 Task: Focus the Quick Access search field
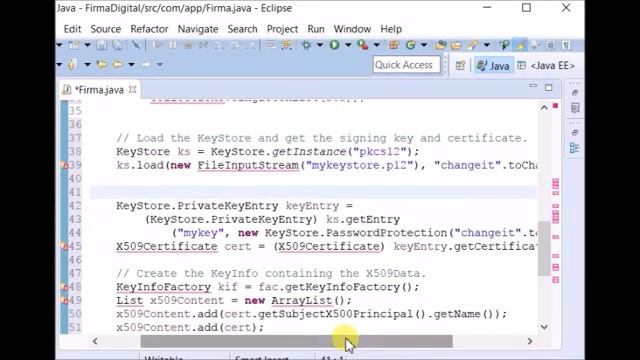pos(407,65)
